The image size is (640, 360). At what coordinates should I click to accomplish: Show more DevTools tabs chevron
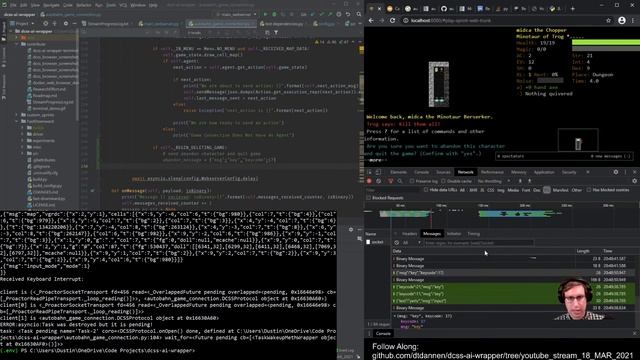point(588,172)
